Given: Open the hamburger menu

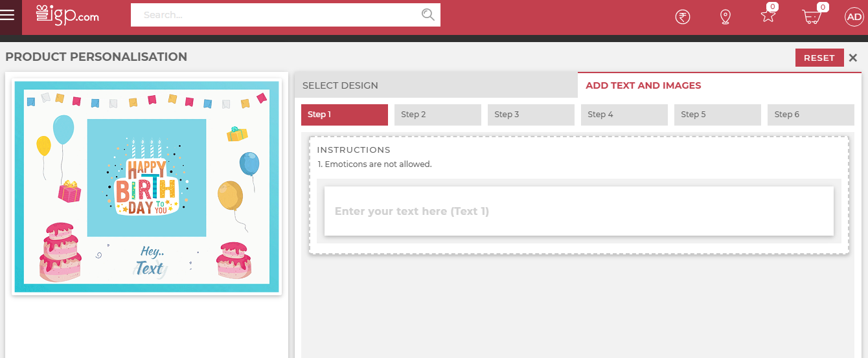Looking at the screenshot, I should click(x=7, y=15).
